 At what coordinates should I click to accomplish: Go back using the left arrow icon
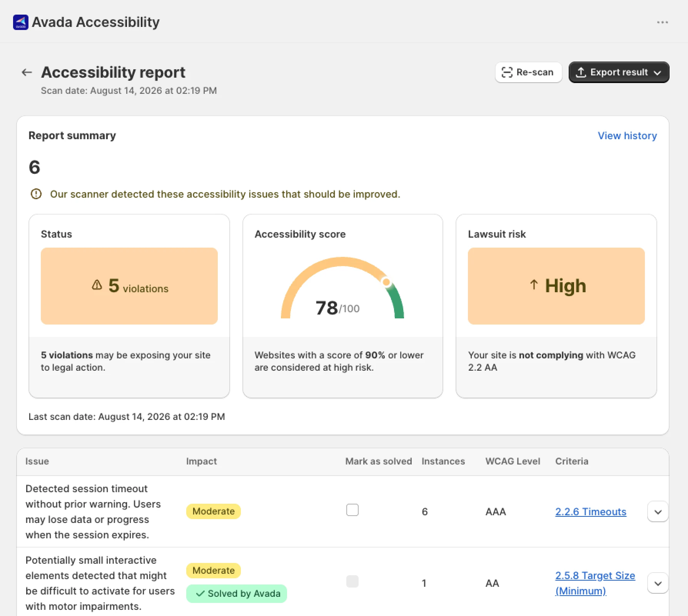pyautogui.click(x=27, y=72)
